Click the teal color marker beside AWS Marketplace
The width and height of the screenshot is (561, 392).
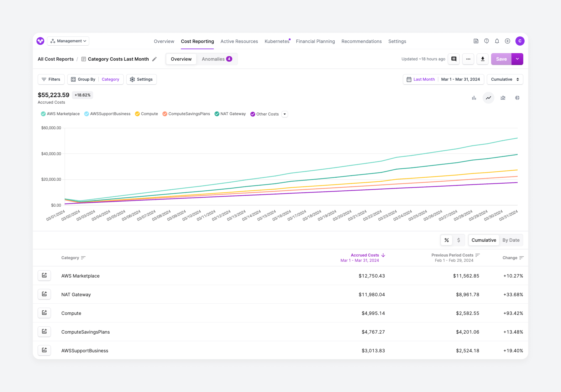[x=43, y=114]
